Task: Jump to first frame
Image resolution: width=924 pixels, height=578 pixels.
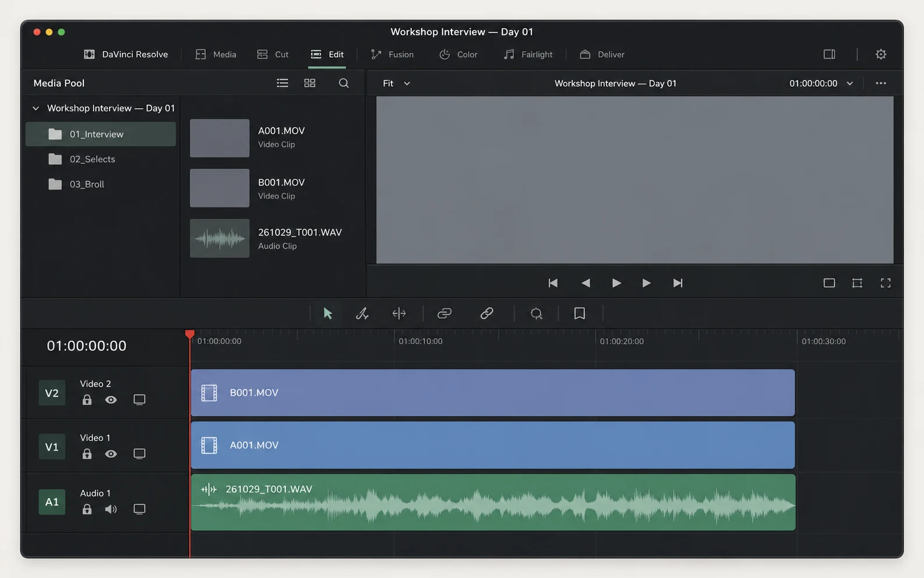Action: [553, 283]
